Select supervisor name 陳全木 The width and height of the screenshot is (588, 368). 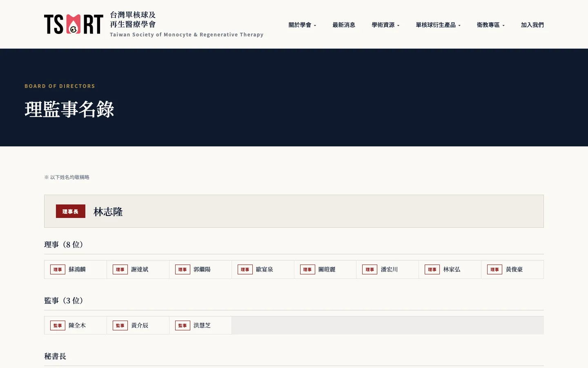(x=77, y=325)
